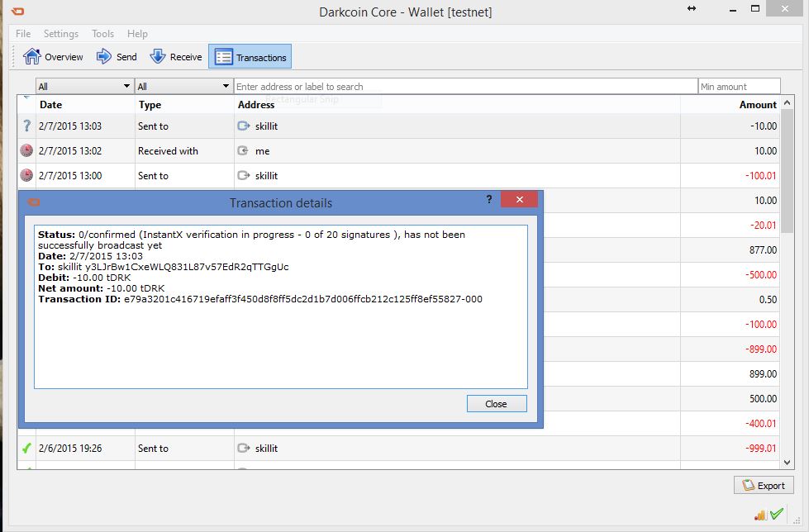Open the Overview page
809x532 pixels.
[x=53, y=57]
